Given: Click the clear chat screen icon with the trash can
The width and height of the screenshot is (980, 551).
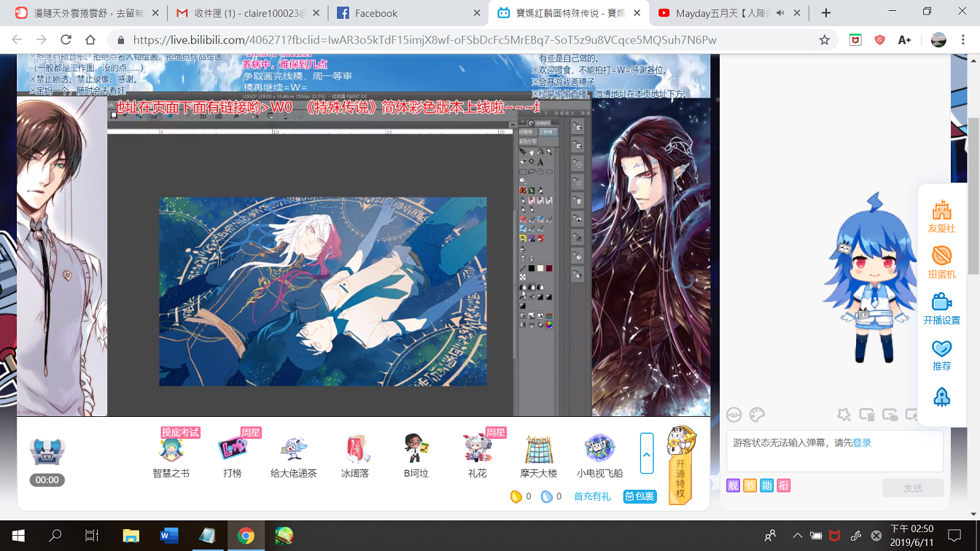Looking at the screenshot, I should tap(867, 415).
